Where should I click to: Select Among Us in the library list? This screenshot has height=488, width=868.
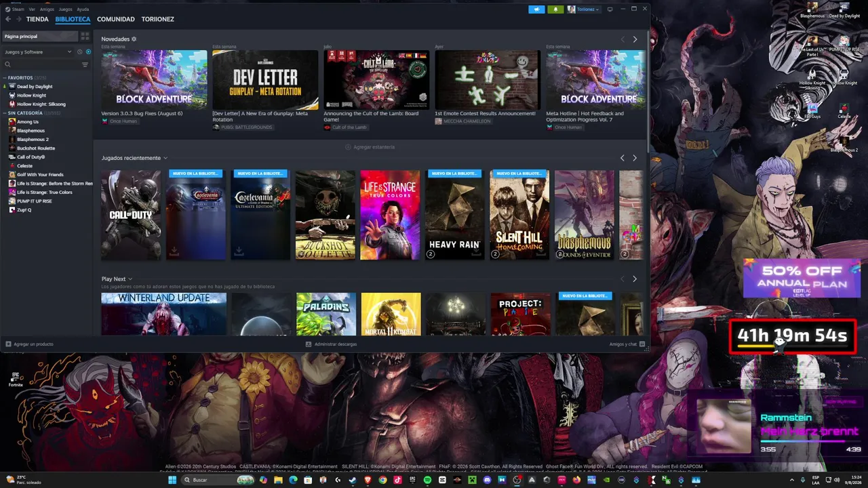point(28,122)
